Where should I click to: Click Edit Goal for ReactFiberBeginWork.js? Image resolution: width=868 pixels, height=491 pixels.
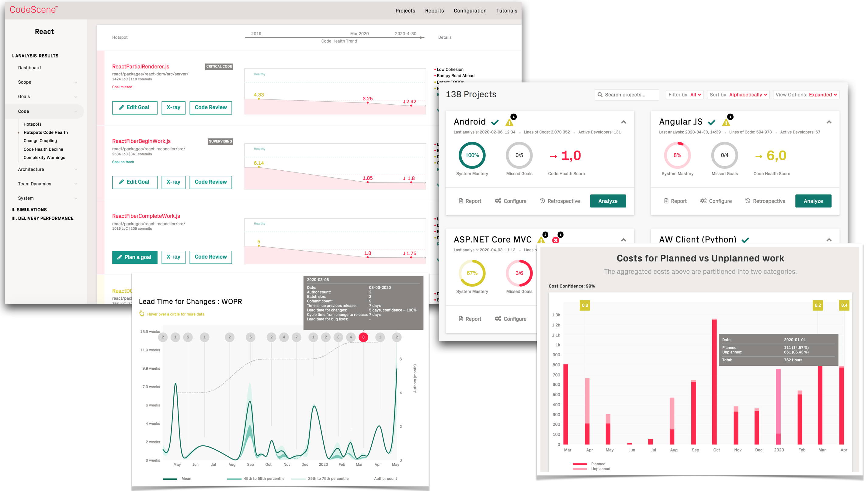[134, 182]
